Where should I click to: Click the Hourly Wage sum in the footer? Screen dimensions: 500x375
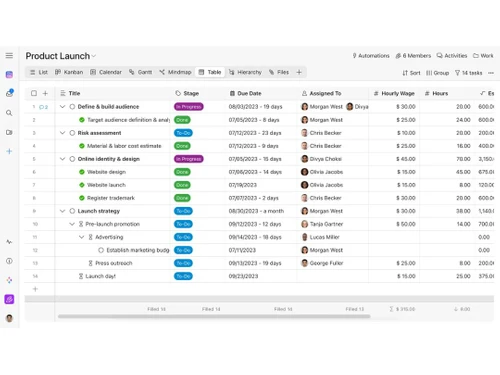click(x=402, y=309)
